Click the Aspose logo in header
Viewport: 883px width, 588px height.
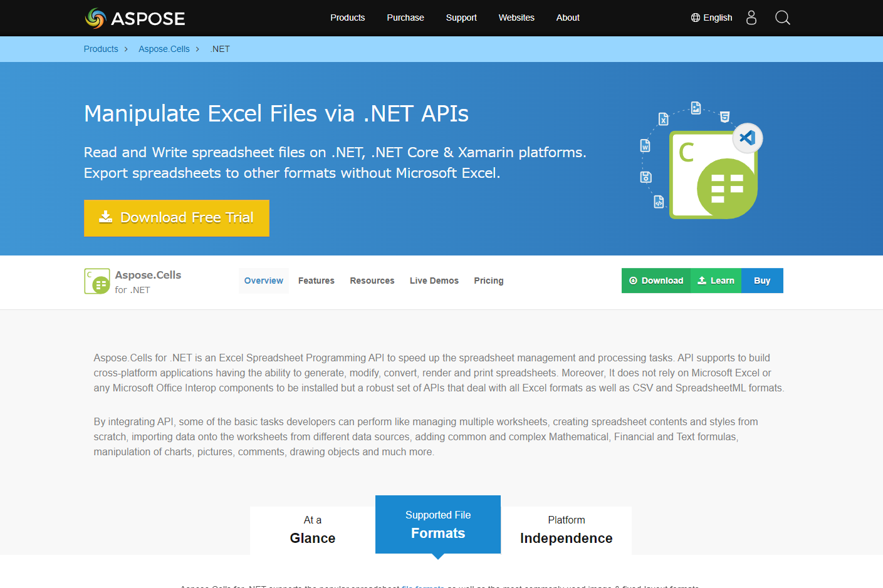pyautogui.click(x=135, y=18)
